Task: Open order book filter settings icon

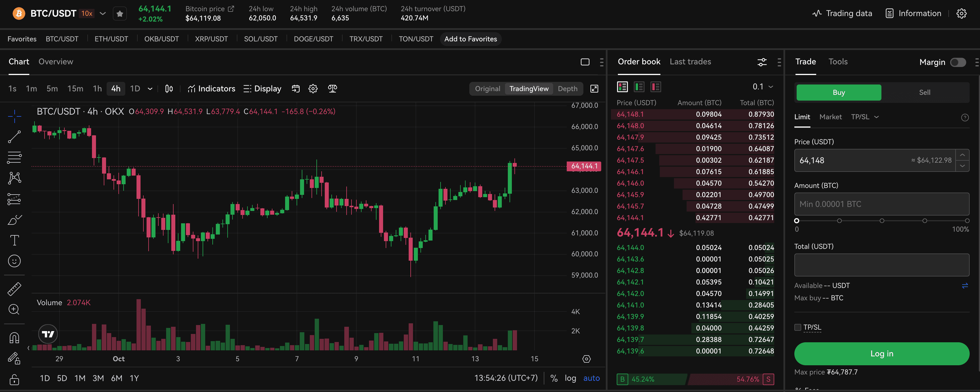Action: pos(762,62)
